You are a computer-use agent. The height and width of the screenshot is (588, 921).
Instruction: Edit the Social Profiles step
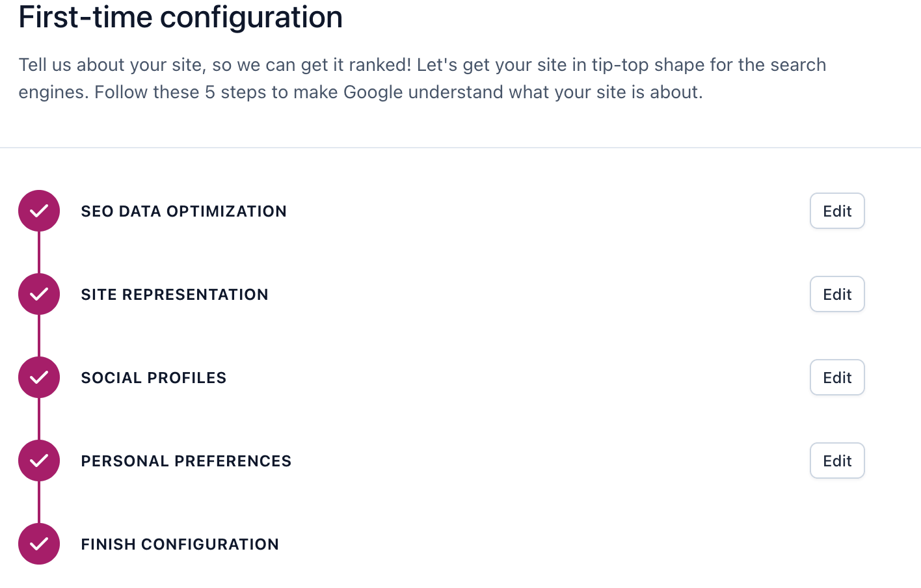tap(837, 377)
